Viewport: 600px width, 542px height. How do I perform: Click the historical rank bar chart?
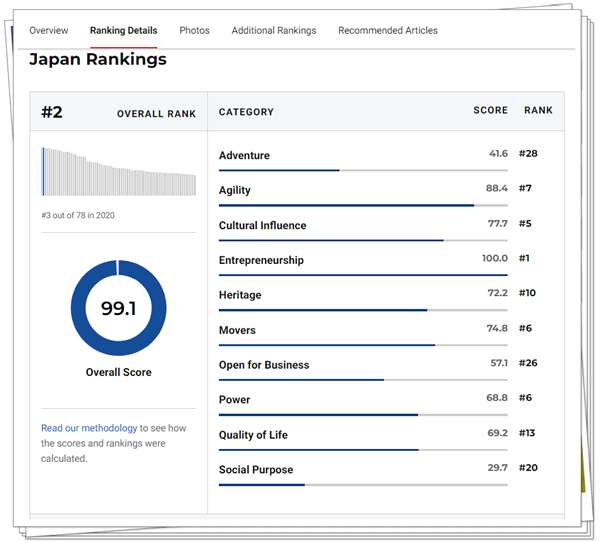tap(118, 171)
